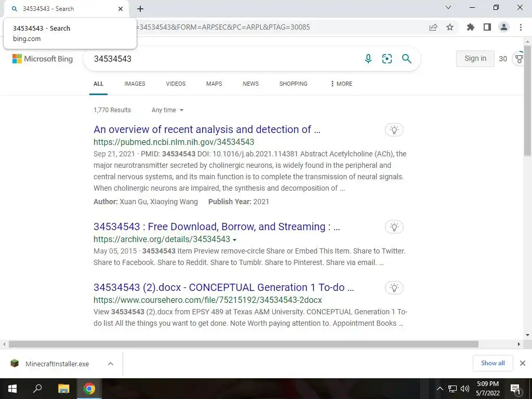Select the ALL results tab
Image resolution: width=532 pixels, height=399 pixels.
pos(98,84)
